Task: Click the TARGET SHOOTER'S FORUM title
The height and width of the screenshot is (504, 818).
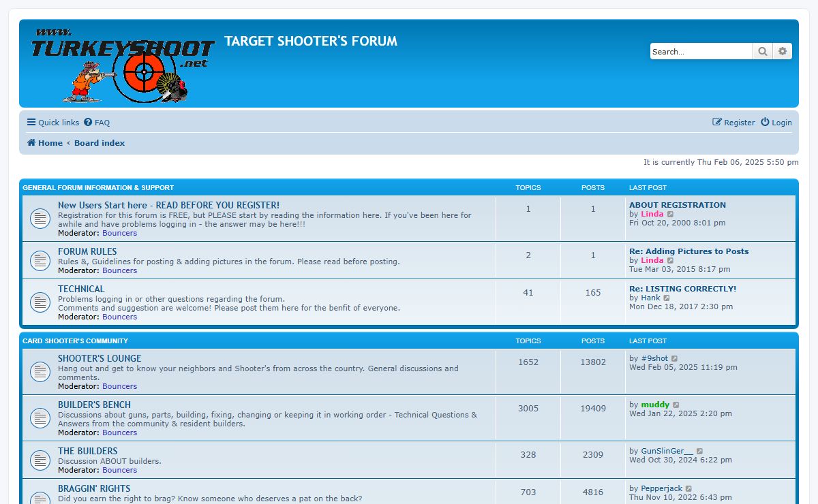Action: pyautogui.click(x=311, y=41)
